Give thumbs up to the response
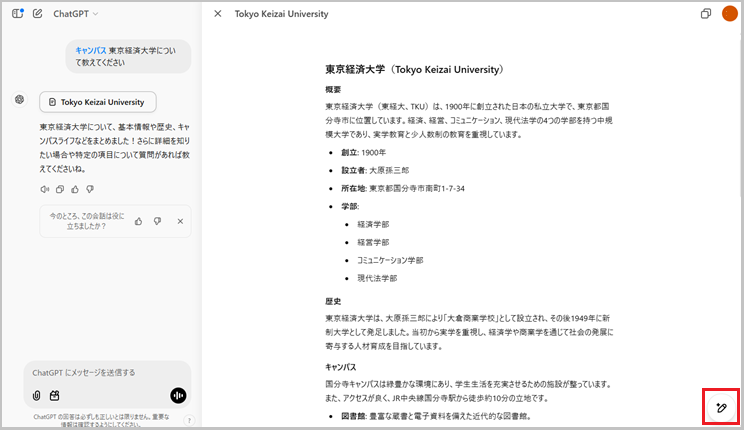 click(x=75, y=189)
